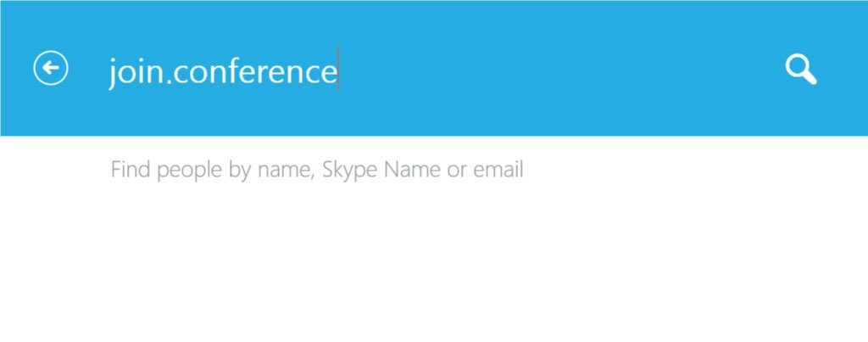This screenshot has height=342, width=868.
Task: Focus the search box in the blue bar
Action: (x=431, y=71)
